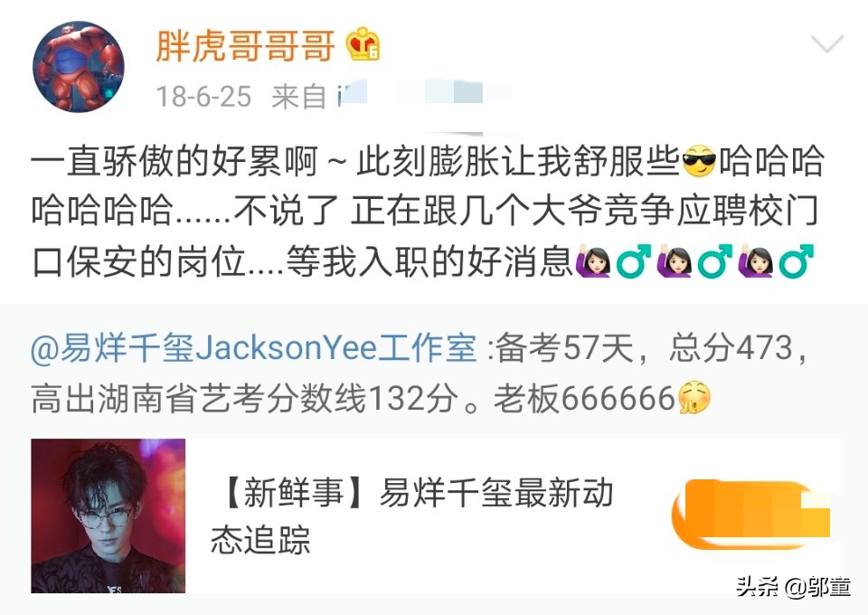868x615 pixels.
Task: Click the first teal male sign emoji
Action: click(633, 260)
